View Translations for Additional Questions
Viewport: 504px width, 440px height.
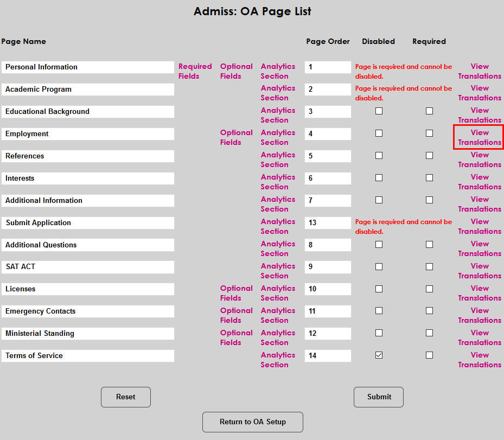pyautogui.click(x=479, y=248)
